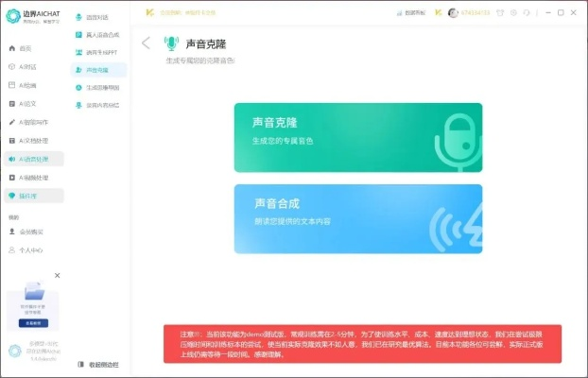The width and height of the screenshot is (588, 378).
Task: Open the 声音合成 blue card
Action: click(x=358, y=218)
